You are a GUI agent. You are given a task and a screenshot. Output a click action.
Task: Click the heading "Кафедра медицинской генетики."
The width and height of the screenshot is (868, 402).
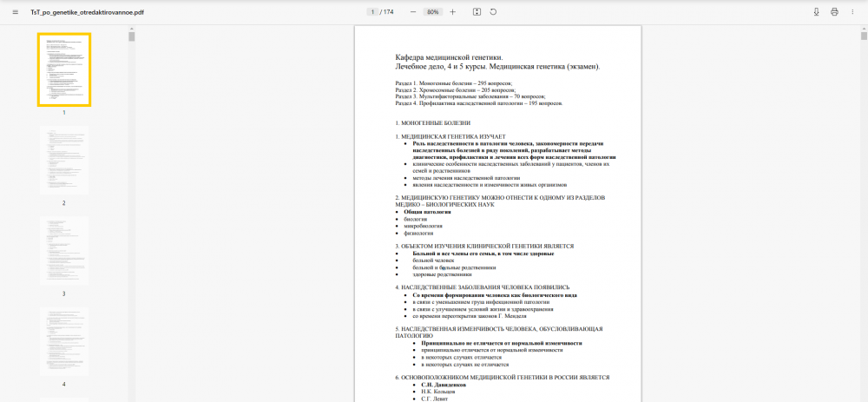(450, 57)
